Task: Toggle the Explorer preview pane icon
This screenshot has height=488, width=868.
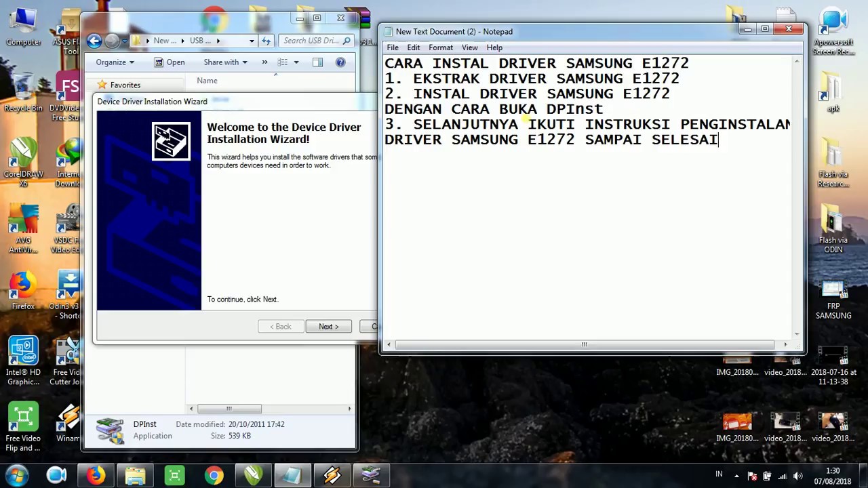Action: point(317,62)
